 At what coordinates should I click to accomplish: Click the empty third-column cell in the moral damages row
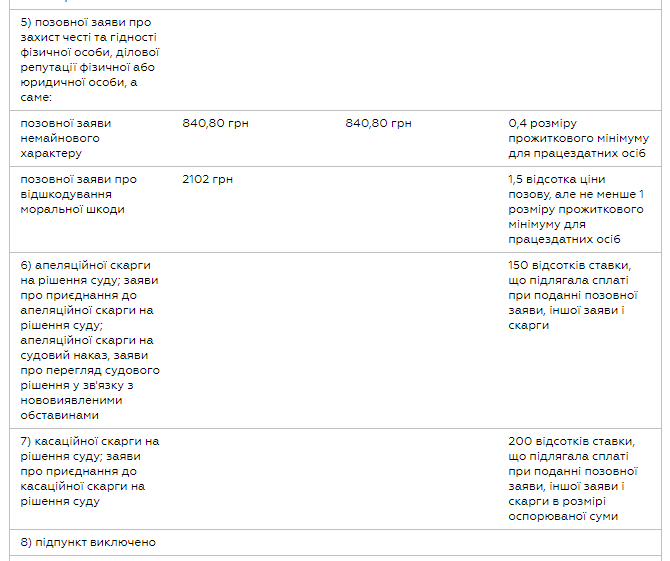[x=418, y=209]
